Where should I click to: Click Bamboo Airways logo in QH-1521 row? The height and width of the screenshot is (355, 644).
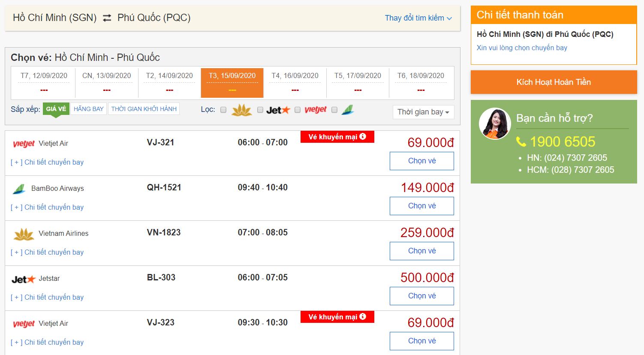tap(19, 189)
